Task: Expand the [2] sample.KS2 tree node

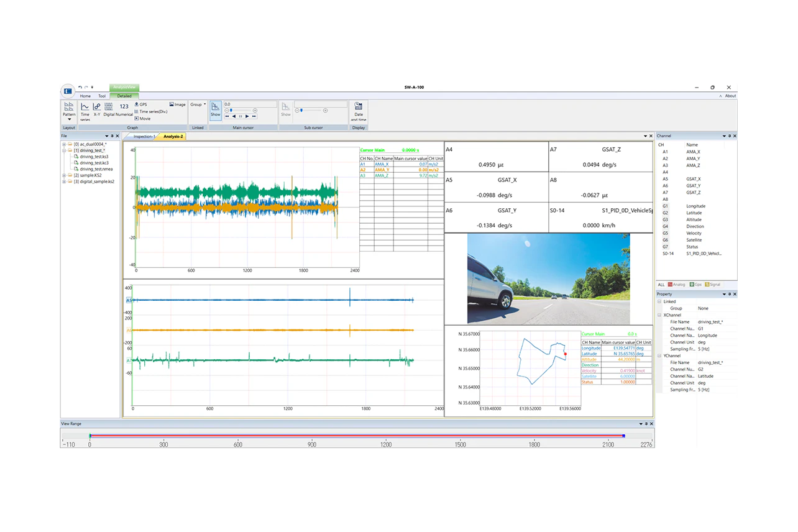Action: (x=64, y=175)
